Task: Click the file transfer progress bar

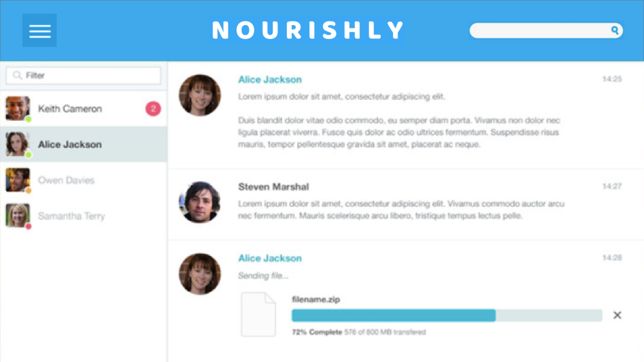Action: [447, 315]
